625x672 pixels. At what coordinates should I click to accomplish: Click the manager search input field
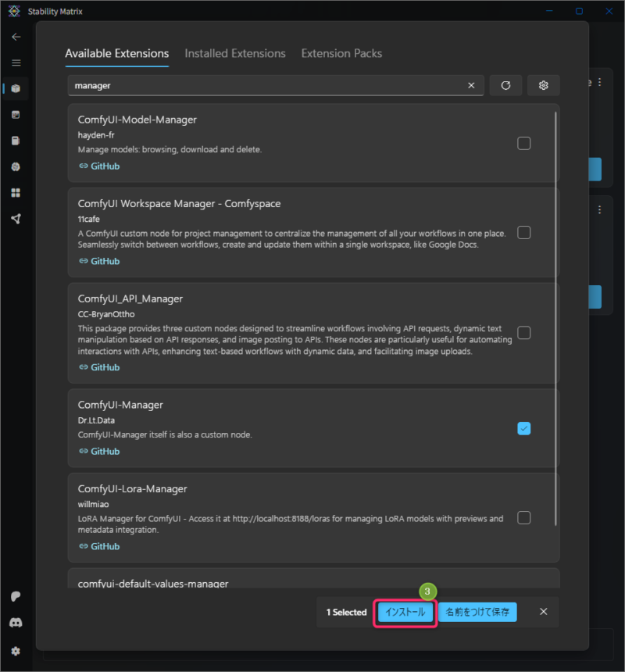click(270, 85)
